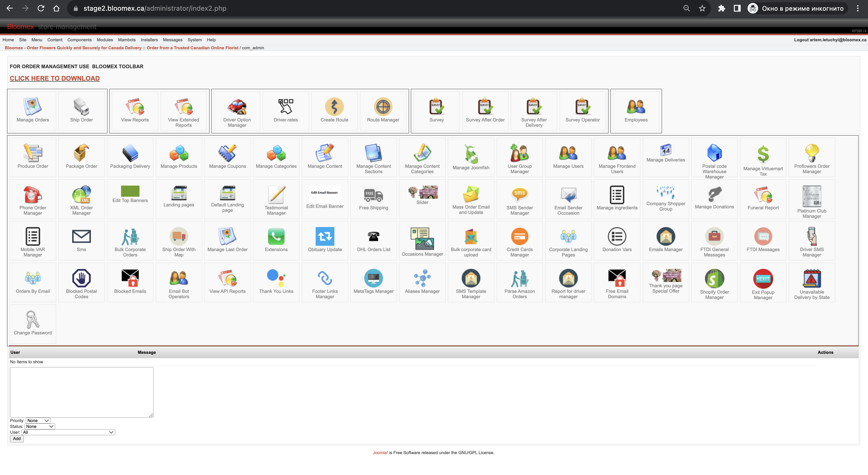The image size is (868, 475).
Task: Open the System menu
Action: click(194, 40)
